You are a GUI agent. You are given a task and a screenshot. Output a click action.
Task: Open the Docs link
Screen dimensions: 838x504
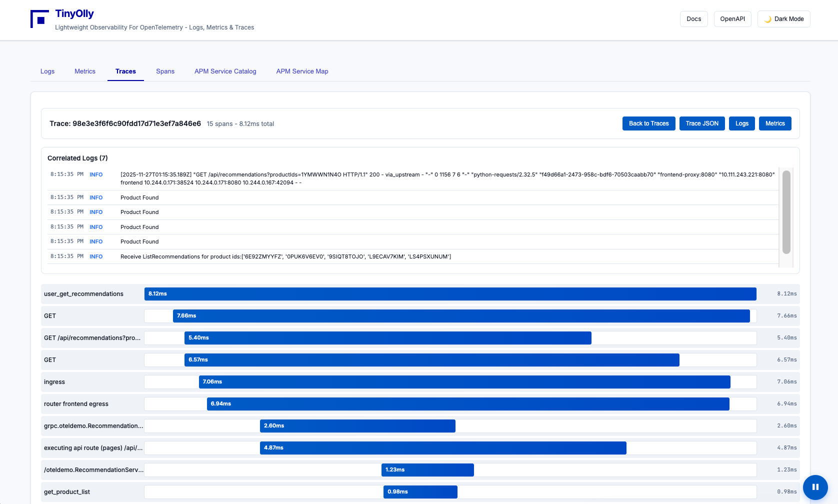click(693, 19)
